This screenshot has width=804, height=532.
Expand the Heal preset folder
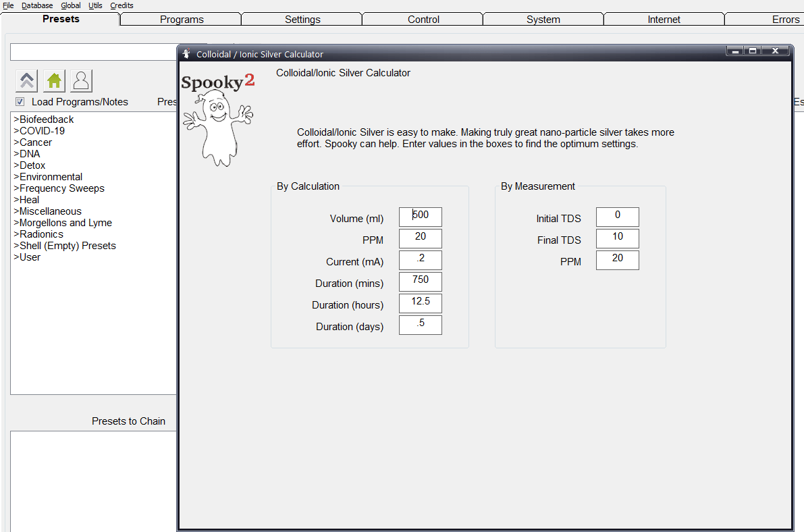26,200
